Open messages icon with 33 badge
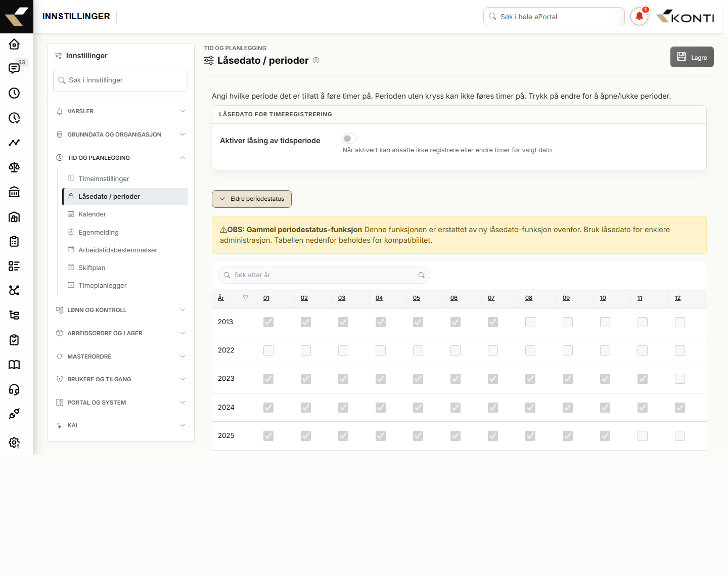728x576 pixels. pyautogui.click(x=14, y=68)
